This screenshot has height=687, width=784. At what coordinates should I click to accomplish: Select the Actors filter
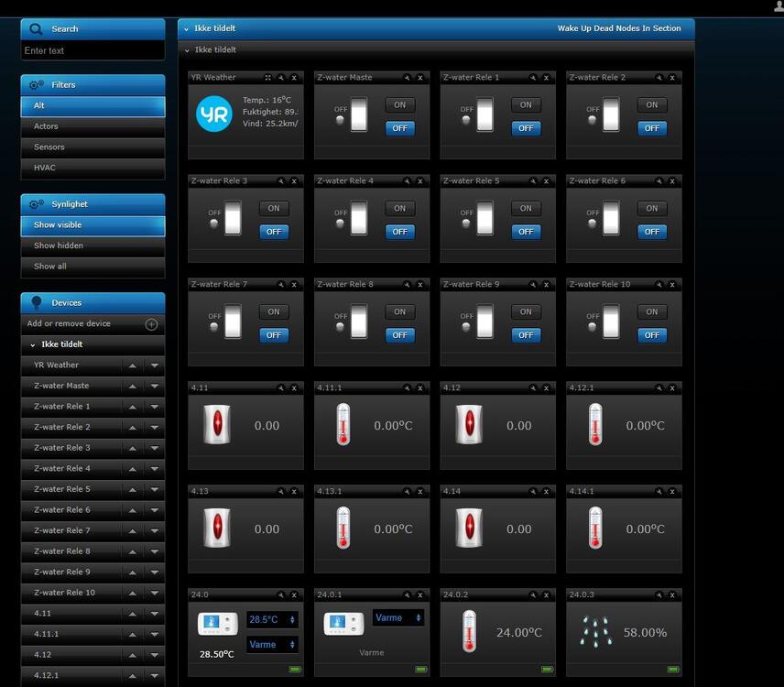tap(93, 126)
